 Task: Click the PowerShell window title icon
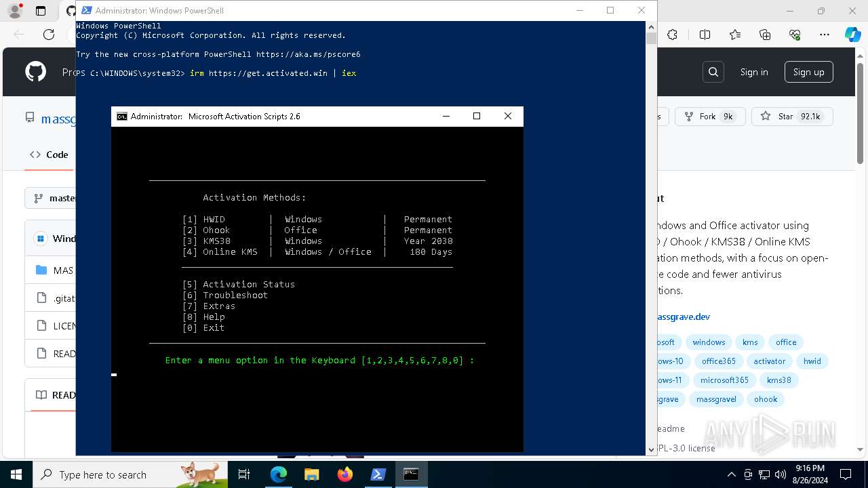coord(86,10)
